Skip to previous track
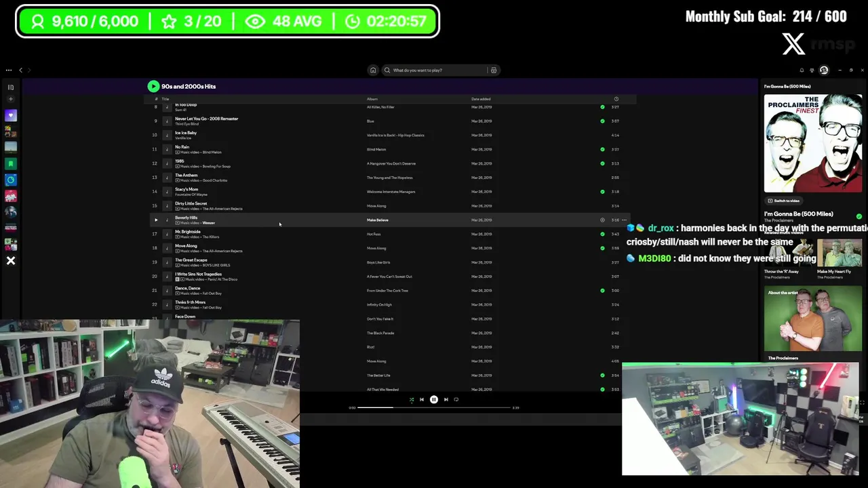The image size is (868, 488). pos(422,399)
